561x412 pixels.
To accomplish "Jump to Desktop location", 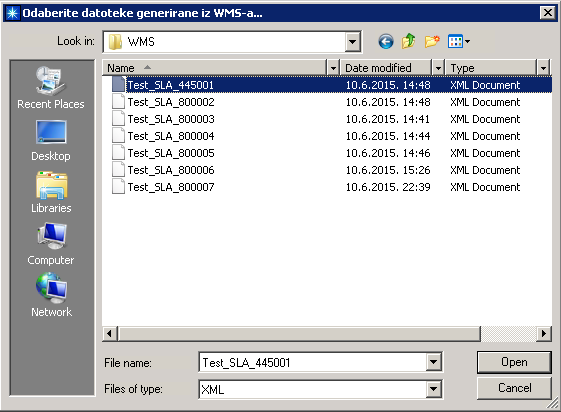I will click(50, 141).
